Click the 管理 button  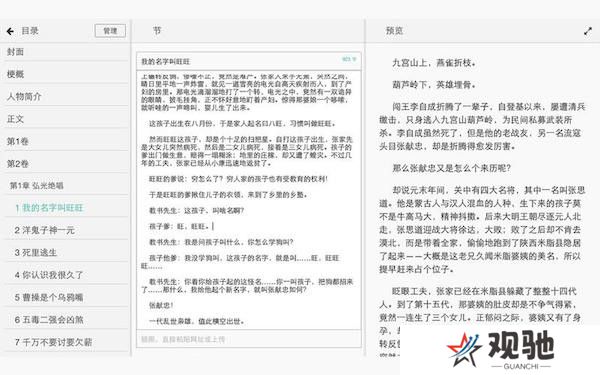click(110, 31)
